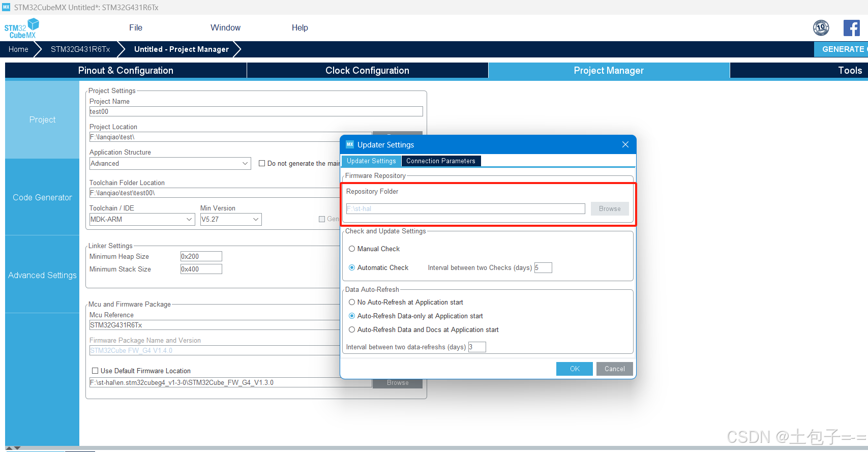Click Untitled - Project Manager breadcrumb
The image size is (868, 452).
point(182,49)
